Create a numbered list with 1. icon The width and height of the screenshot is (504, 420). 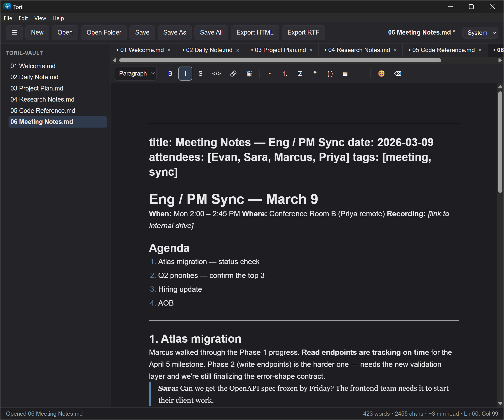pyautogui.click(x=285, y=74)
